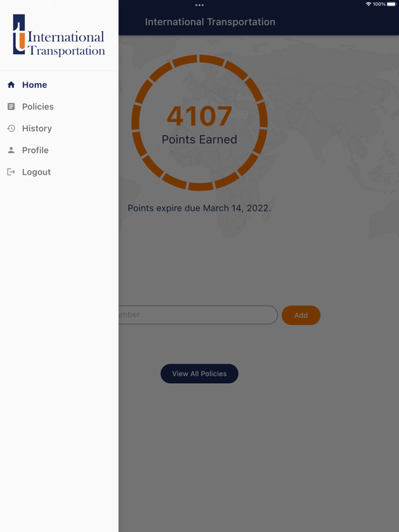Tap the battery status icon
The height and width of the screenshot is (532, 399).
[x=391, y=4]
